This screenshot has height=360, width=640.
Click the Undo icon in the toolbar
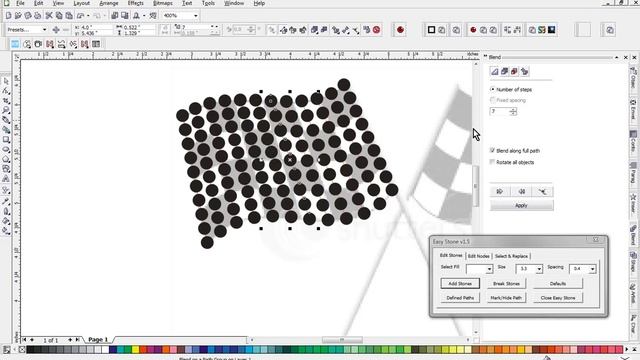coord(80,16)
